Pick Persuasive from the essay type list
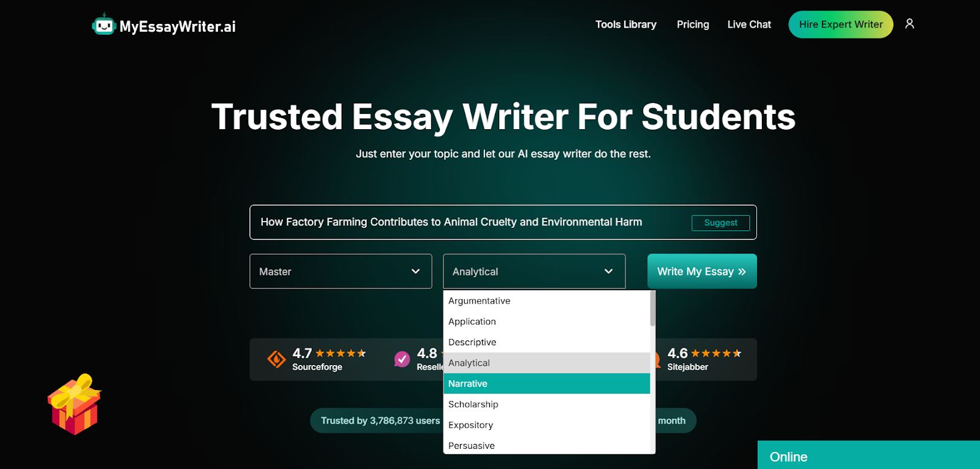This screenshot has height=469, width=980. 546,445
